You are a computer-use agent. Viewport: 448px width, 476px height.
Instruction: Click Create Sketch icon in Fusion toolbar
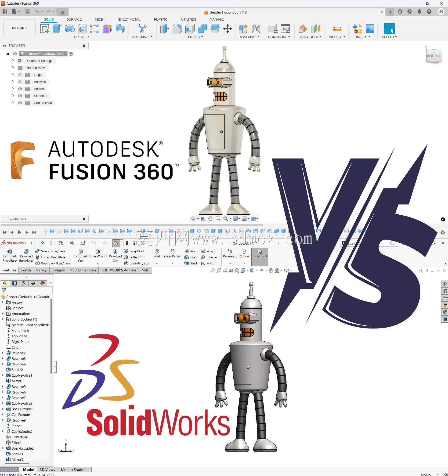pos(44,29)
